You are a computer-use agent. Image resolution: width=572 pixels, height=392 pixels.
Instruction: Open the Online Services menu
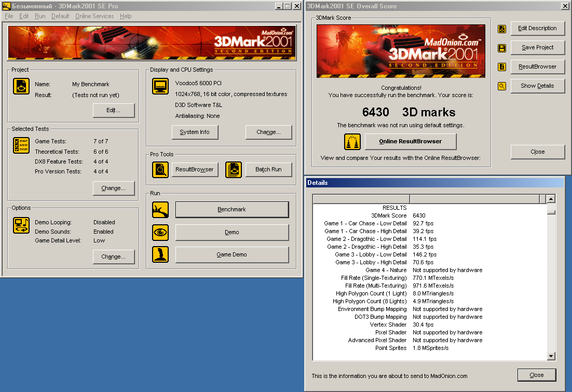(x=94, y=16)
